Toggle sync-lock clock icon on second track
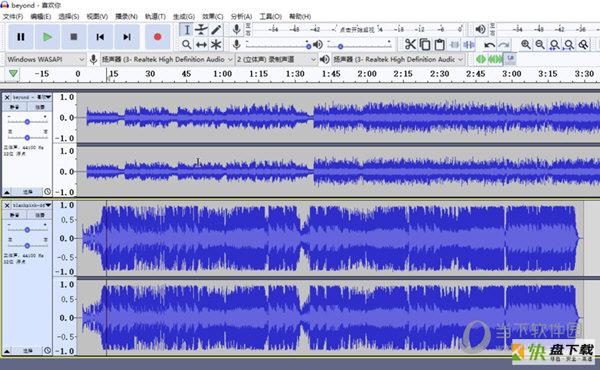The image size is (600, 370). 47,350
